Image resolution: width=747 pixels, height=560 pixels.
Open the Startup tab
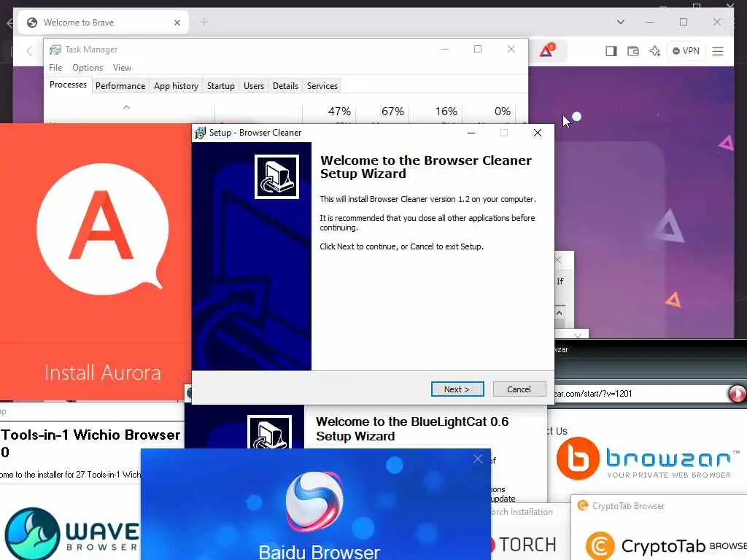coord(220,86)
